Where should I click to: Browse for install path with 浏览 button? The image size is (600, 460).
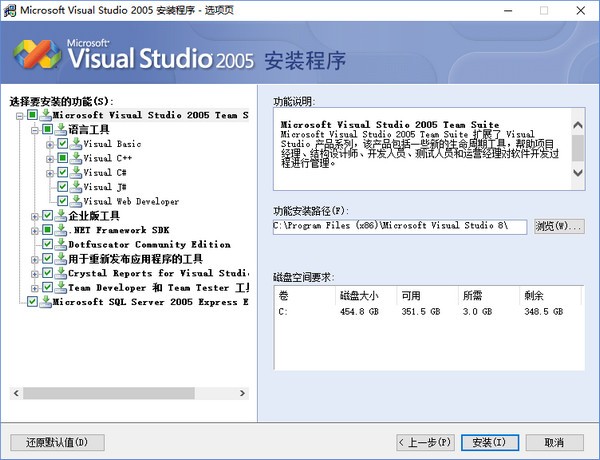pos(559,226)
